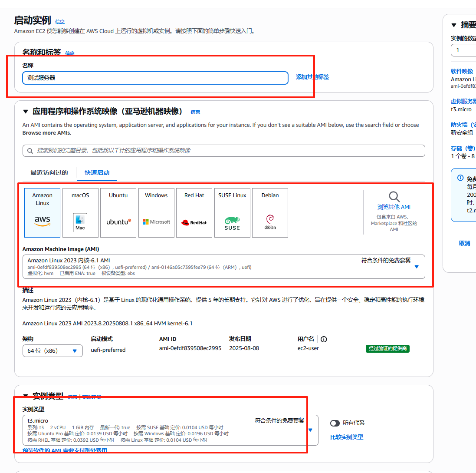The width and height of the screenshot is (476, 473).
Task: Collapse the 实例类型 section
Action: point(26,395)
